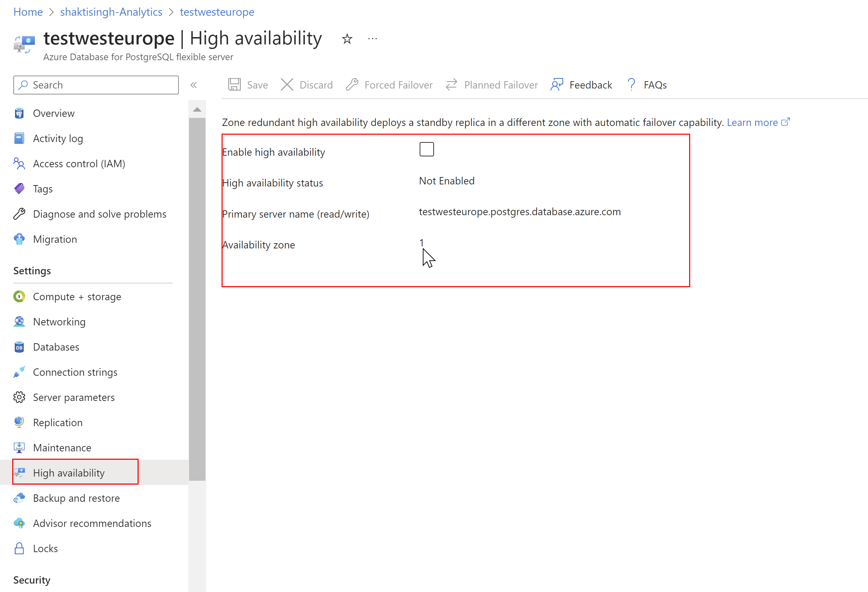
Task: Click the Migration cloud icon
Action: 19,239
